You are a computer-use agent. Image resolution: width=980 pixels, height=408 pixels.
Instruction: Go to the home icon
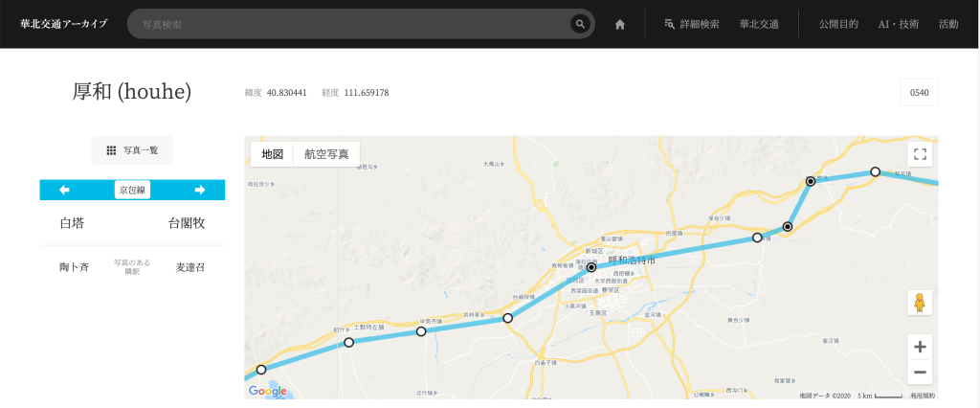click(x=620, y=24)
